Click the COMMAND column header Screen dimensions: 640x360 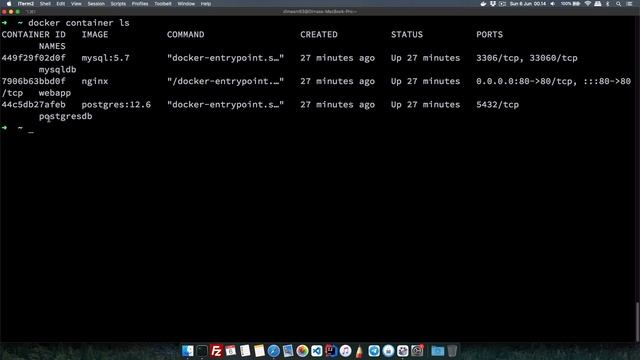click(185, 35)
